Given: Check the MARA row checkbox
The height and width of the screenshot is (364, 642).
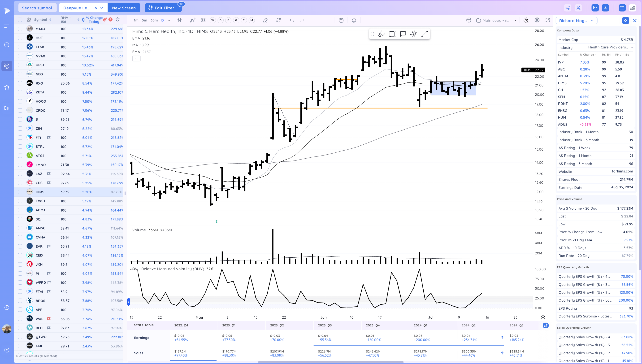Looking at the screenshot, I should [20, 29].
